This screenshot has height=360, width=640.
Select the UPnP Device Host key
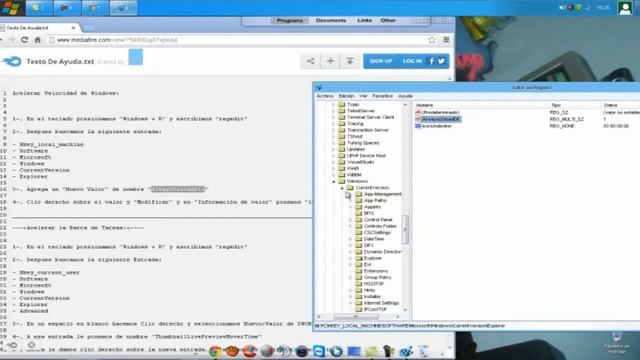pyautogui.click(x=366, y=156)
